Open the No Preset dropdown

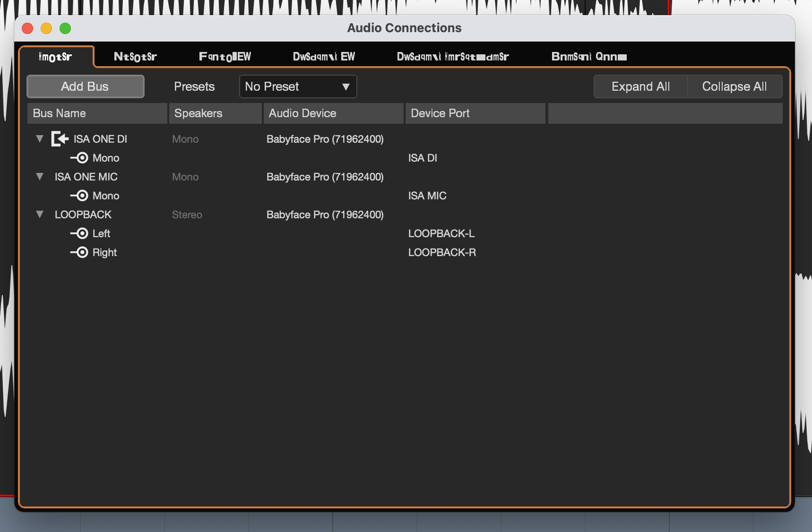pyautogui.click(x=298, y=86)
